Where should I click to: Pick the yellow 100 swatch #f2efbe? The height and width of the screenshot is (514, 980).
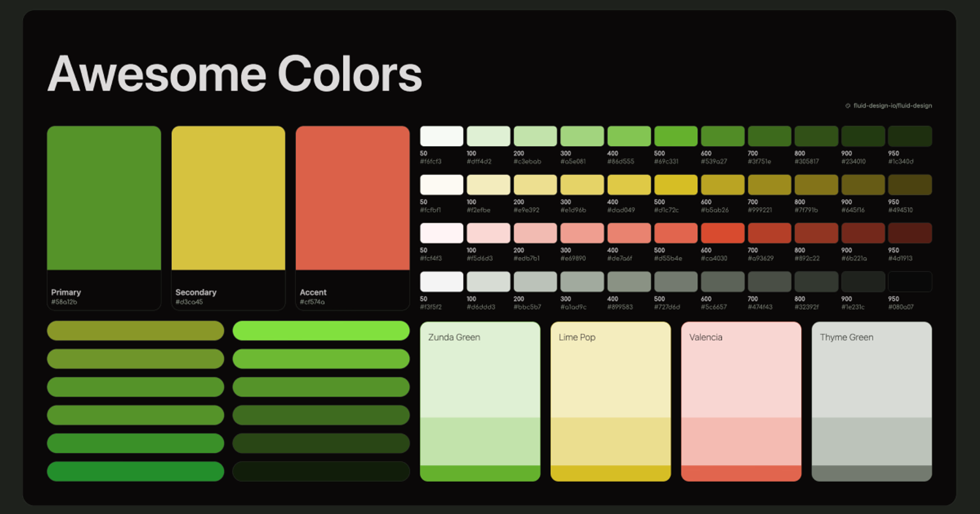pos(488,185)
